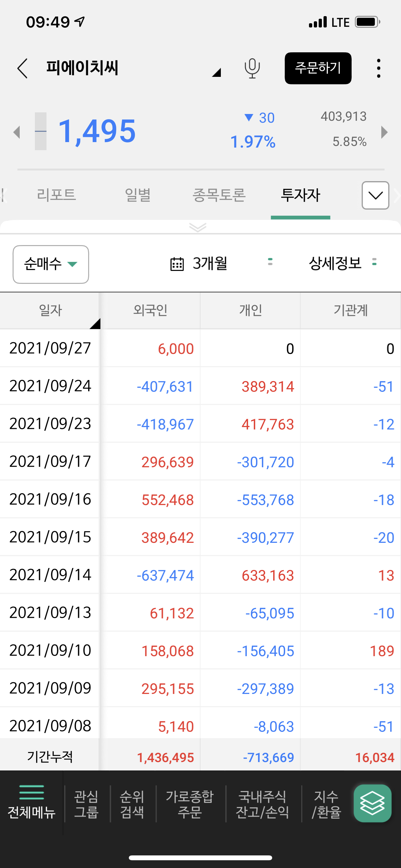The image size is (401, 868).
Task: Tap individual value 633,163
Action: point(268,575)
